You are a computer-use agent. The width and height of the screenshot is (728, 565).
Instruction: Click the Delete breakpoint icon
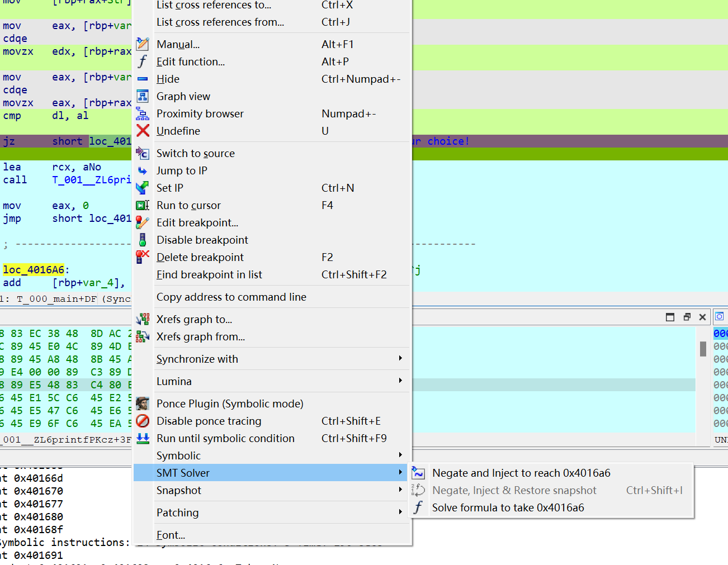pyautogui.click(x=143, y=257)
